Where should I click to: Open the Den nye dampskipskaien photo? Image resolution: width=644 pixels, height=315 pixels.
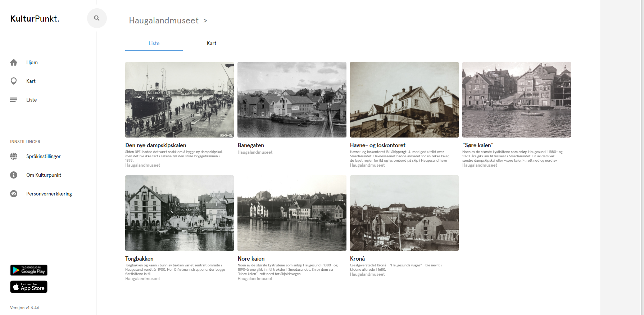(180, 100)
